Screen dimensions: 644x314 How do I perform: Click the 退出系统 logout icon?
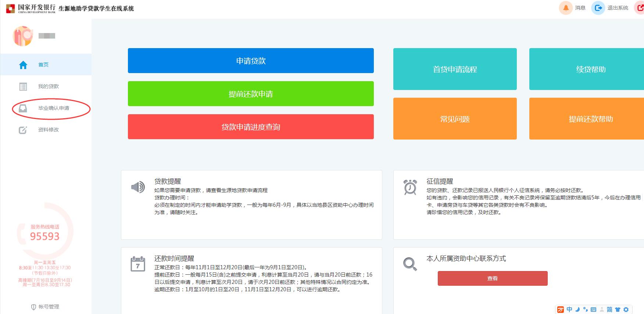pyautogui.click(x=598, y=8)
